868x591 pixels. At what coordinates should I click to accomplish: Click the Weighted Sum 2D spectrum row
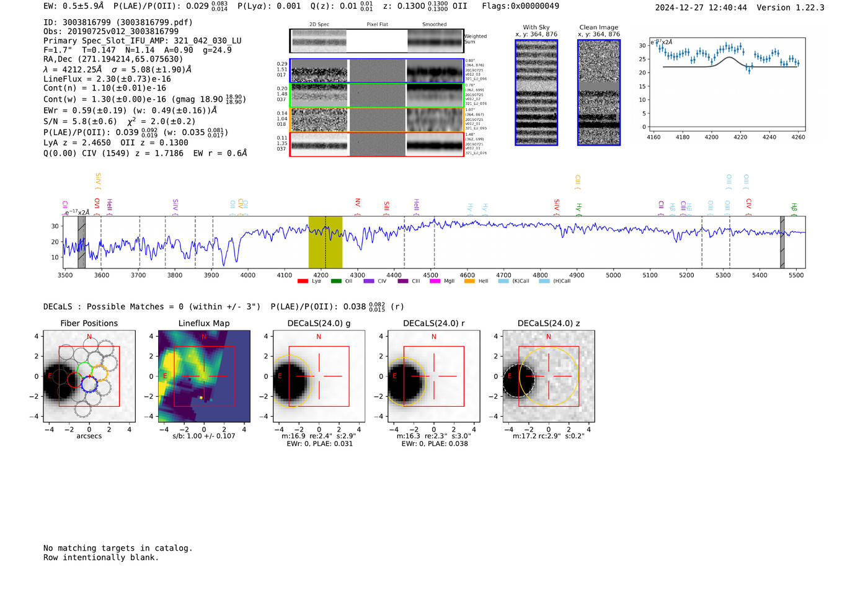(x=377, y=41)
